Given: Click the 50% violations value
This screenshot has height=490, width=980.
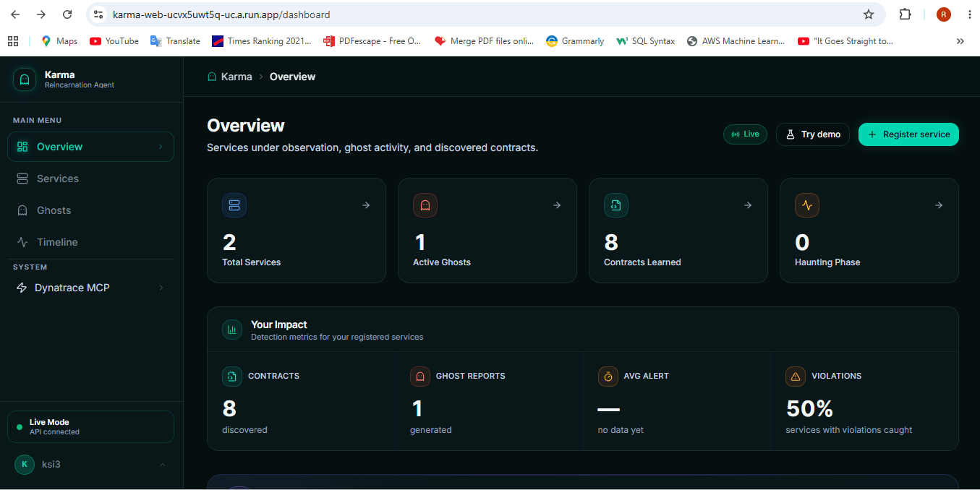Looking at the screenshot, I should (809, 408).
